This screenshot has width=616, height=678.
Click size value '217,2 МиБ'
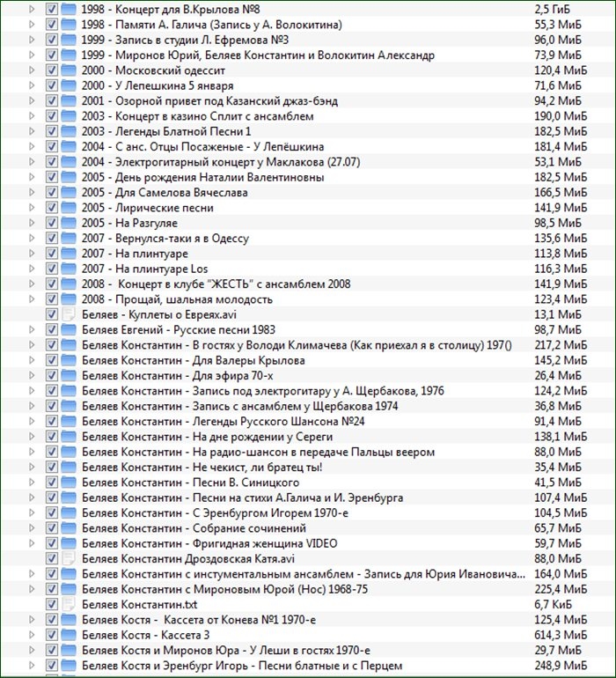(561, 345)
